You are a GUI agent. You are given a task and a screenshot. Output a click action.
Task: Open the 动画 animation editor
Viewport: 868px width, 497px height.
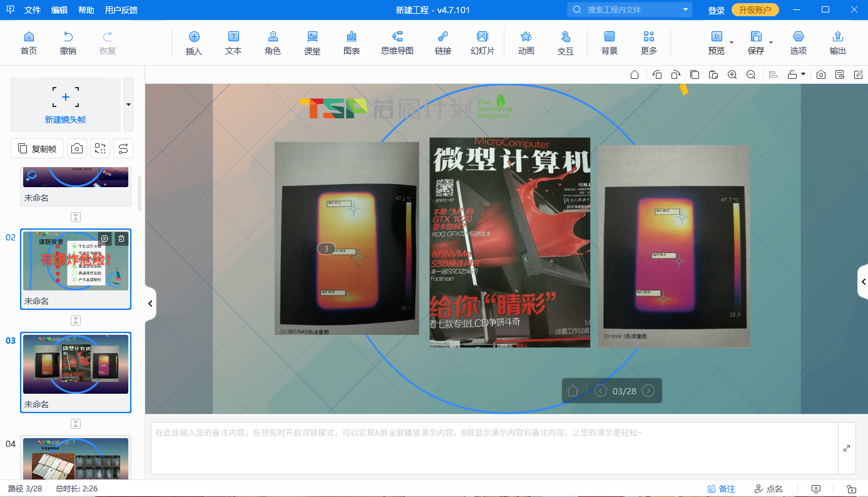pyautogui.click(x=526, y=43)
